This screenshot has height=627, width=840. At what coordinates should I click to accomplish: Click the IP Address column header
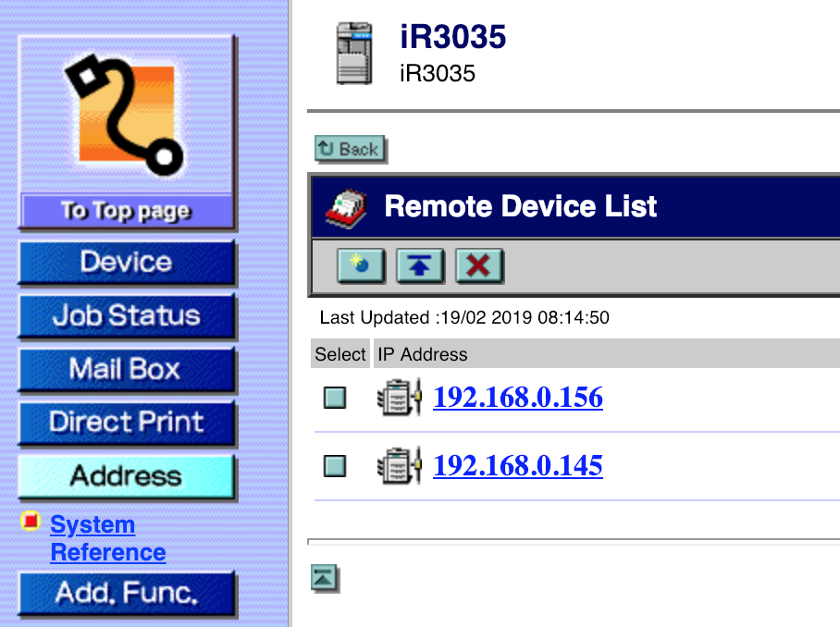pos(422,353)
